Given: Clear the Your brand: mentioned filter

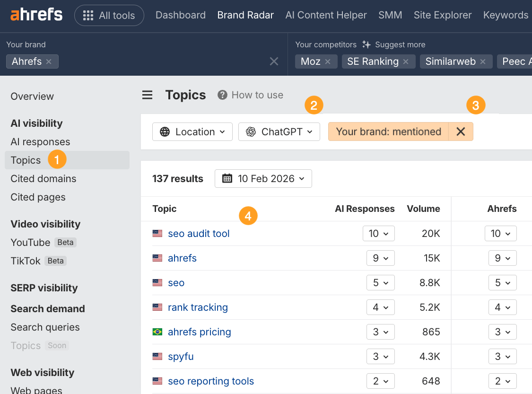Looking at the screenshot, I should pos(460,131).
